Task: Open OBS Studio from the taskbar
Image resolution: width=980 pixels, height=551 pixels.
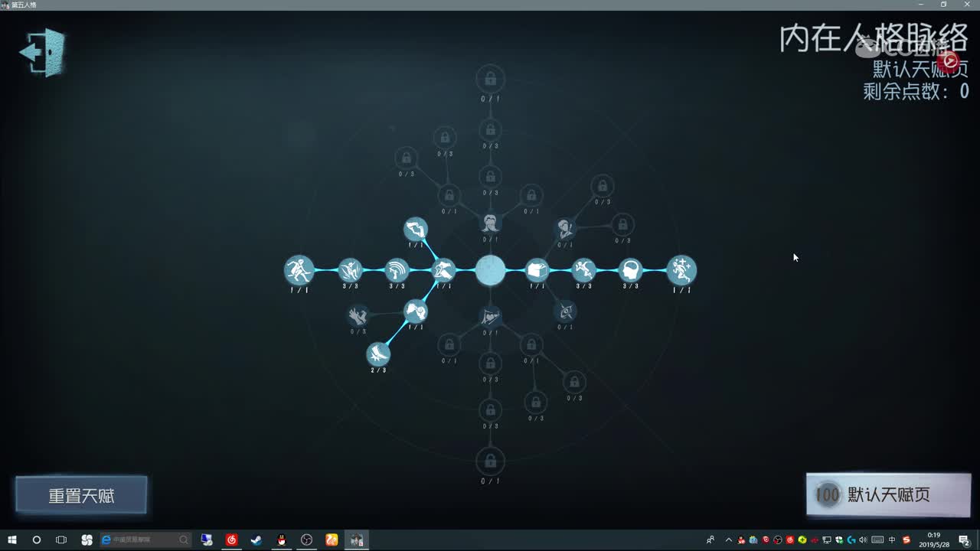Action: (x=307, y=540)
